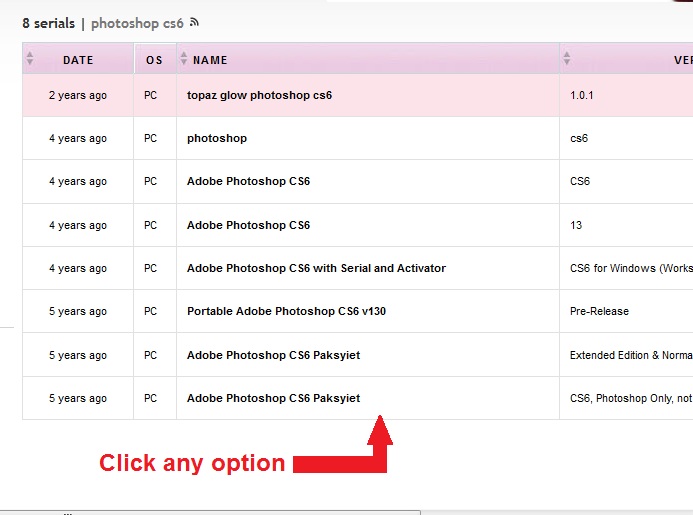Open the lowercase 'photoshop' serial entry
This screenshot has width=693, height=515.
[x=217, y=139]
